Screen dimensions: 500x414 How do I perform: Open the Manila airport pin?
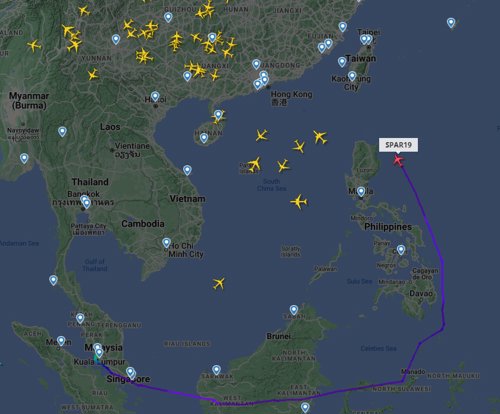click(361, 192)
